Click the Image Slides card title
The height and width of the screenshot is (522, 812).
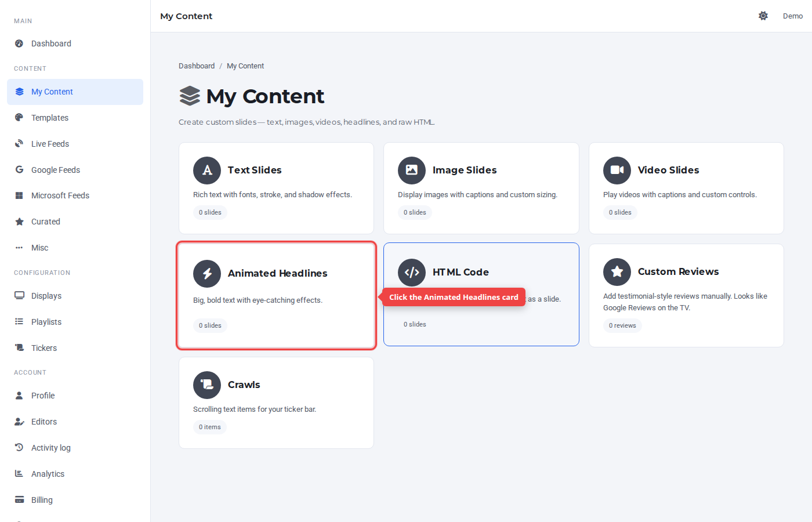tap(465, 170)
